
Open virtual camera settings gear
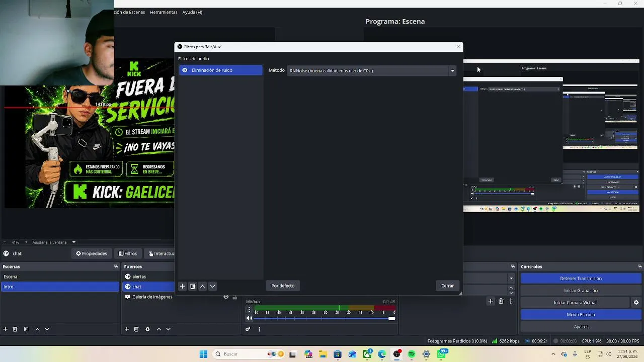click(636, 303)
